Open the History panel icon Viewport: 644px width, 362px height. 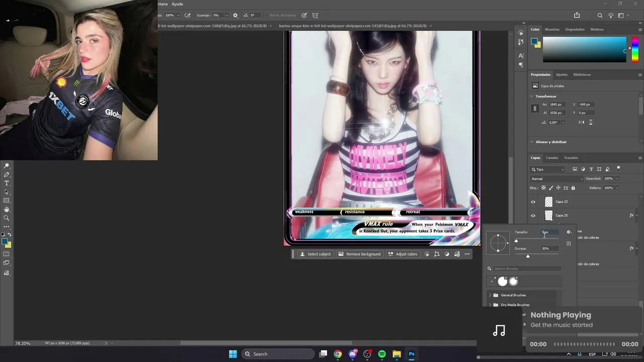pyautogui.click(x=521, y=42)
